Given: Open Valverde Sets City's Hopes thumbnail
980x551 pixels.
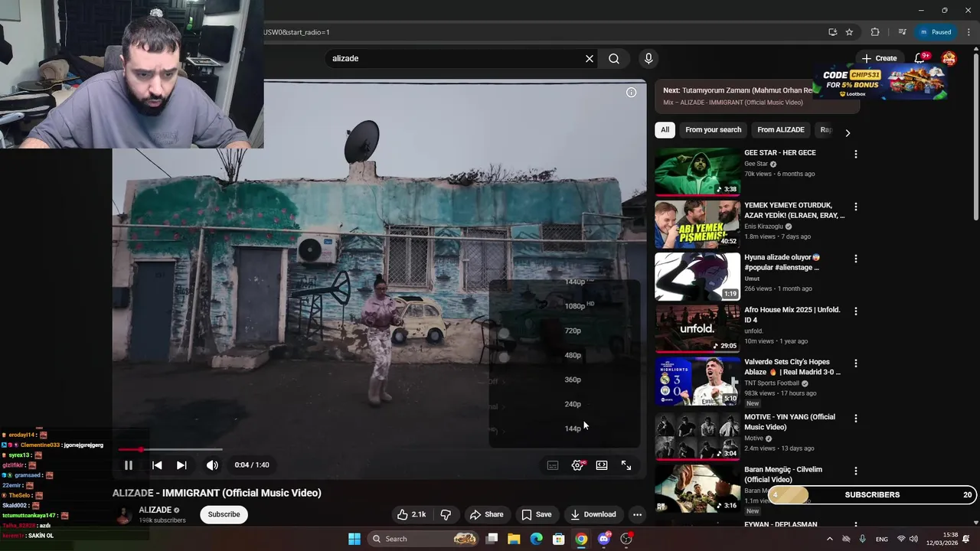Looking at the screenshot, I should pyautogui.click(x=697, y=380).
